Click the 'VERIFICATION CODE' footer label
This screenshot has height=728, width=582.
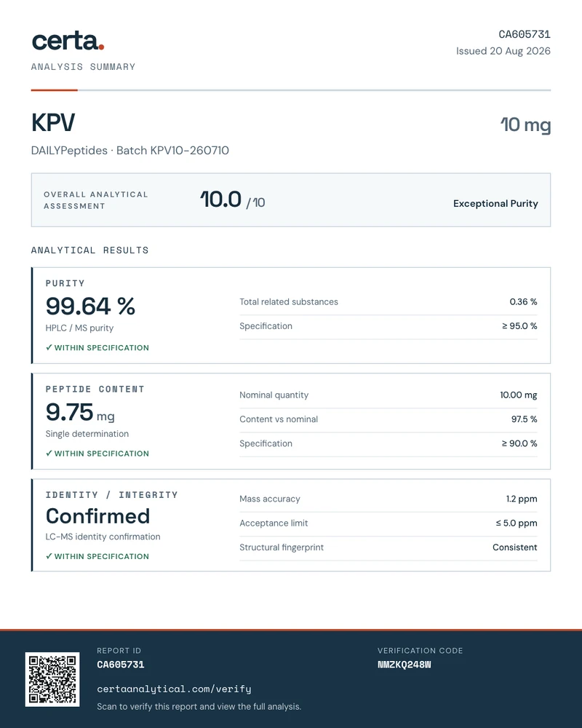[420, 651]
